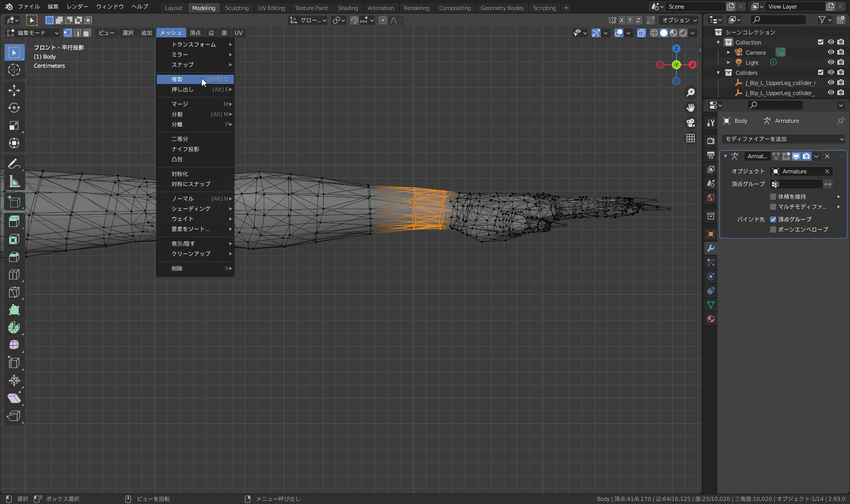Switch to the Sculpting workspace tab
Image resolution: width=850 pixels, height=504 pixels.
click(x=237, y=8)
